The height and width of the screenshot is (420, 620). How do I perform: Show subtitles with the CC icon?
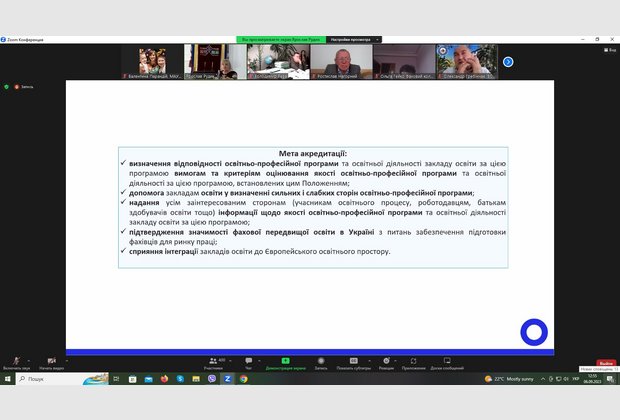point(353,361)
